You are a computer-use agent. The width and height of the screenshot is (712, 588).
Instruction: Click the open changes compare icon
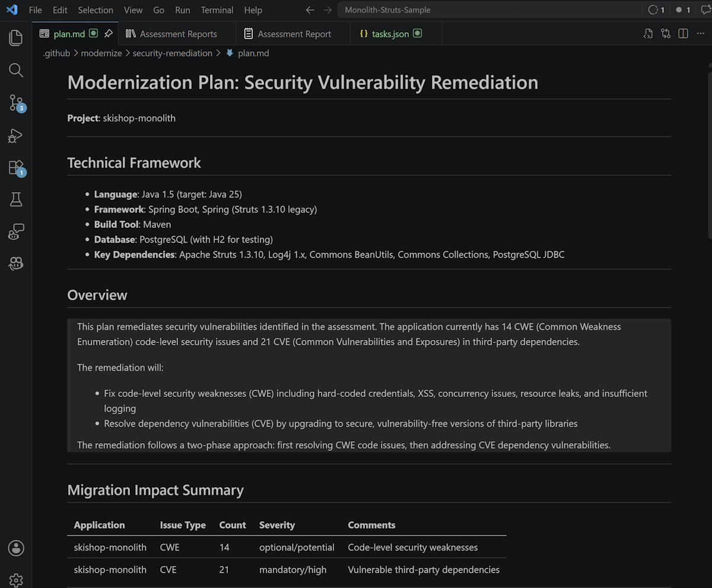pos(666,34)
